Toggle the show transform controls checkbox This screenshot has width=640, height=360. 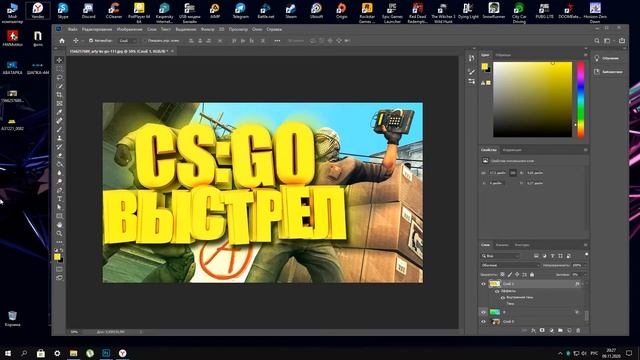pyautogui.click(x=144, y=41)
